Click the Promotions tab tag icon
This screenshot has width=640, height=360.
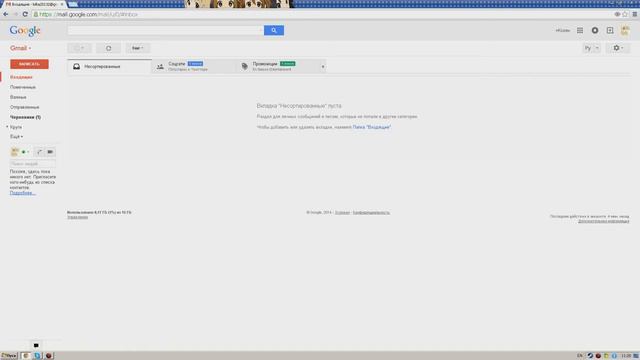tap(244, 66)
